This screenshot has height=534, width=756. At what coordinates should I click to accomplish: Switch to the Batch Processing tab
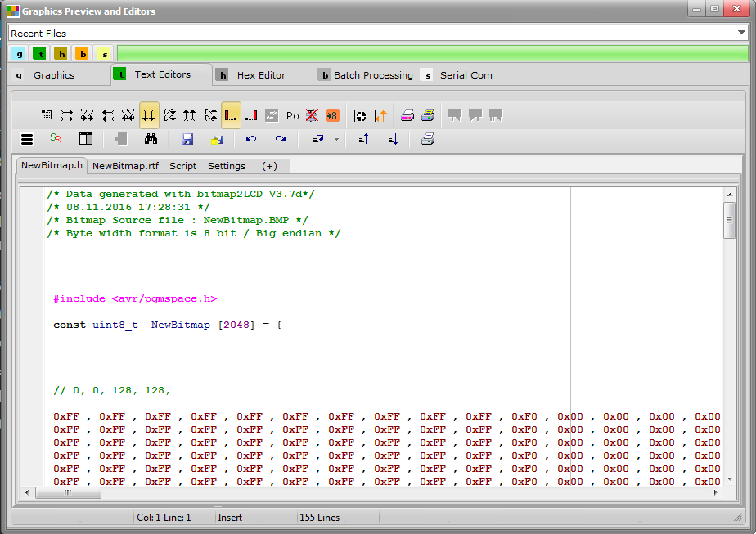(366, 75)
